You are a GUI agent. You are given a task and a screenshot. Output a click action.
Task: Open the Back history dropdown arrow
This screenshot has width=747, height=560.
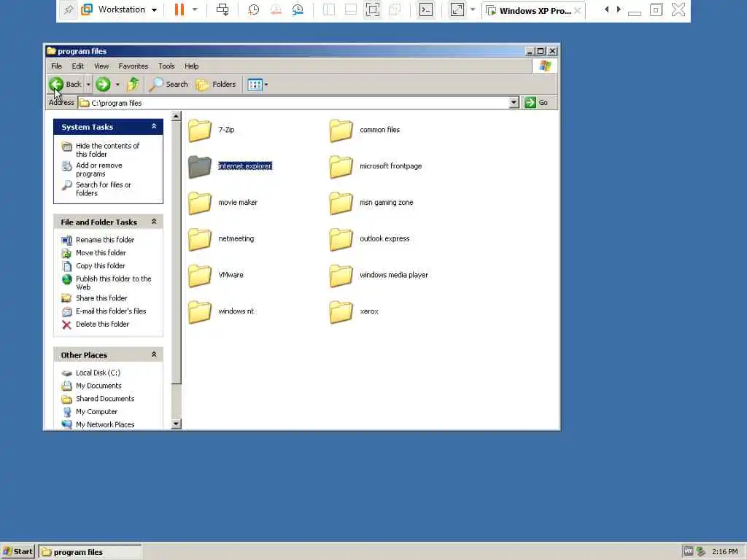[x=88, y=85]
